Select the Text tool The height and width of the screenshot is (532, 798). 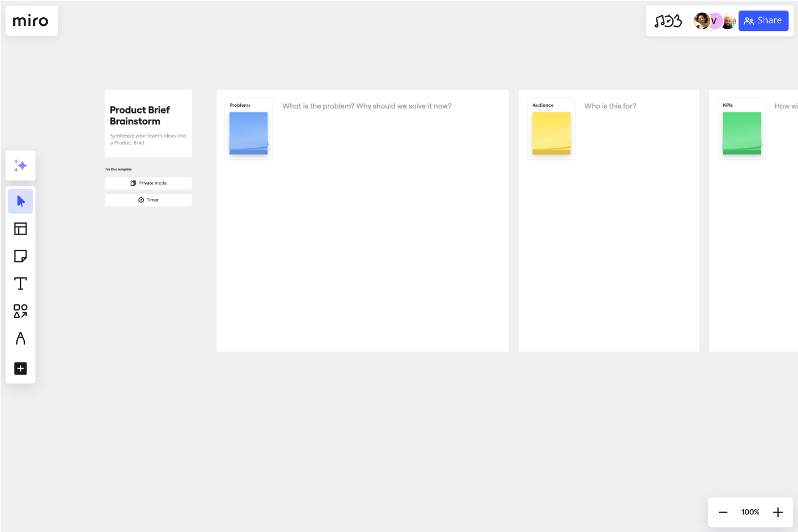pyautogui.click(x=20, y=283)
